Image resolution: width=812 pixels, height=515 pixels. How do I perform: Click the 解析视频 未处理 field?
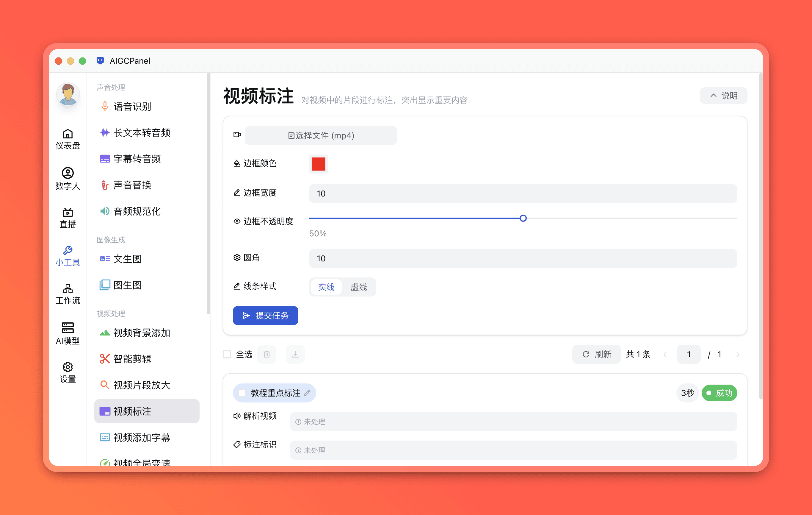click(514, 422)
